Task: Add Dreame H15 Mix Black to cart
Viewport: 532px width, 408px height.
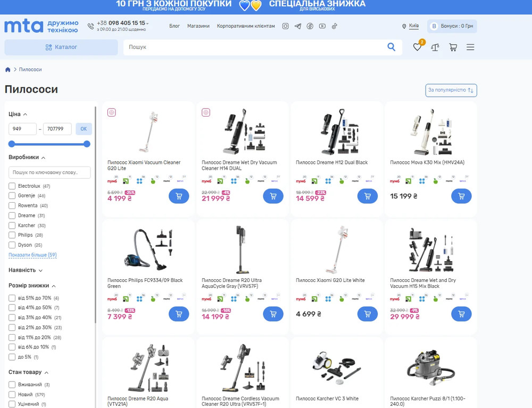Action: pos(461,314)
